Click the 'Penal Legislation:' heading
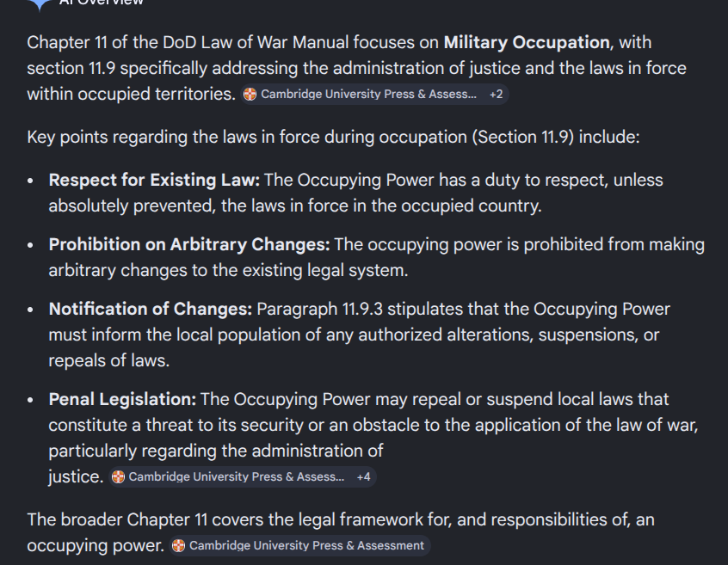Screen dimensions: 728x565 pyautogui.click(x=122, y=399)
